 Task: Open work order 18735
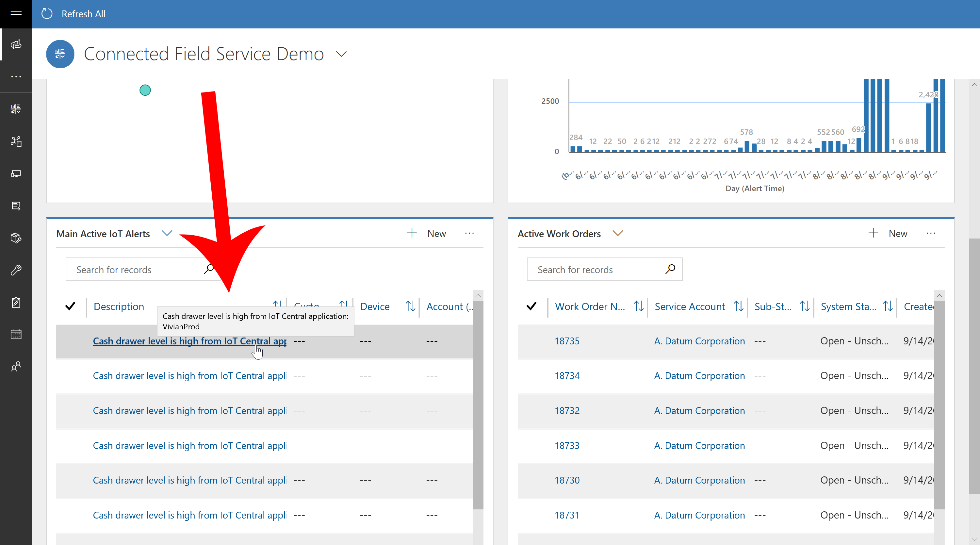[x=567, y=341]
